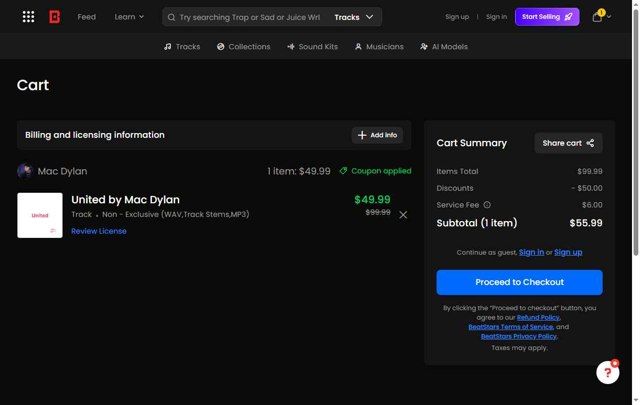The width and height of the screenshot is (640, 405).
Task: Open the Feed page
Action: pyautogui.click(x=87, y=17)
